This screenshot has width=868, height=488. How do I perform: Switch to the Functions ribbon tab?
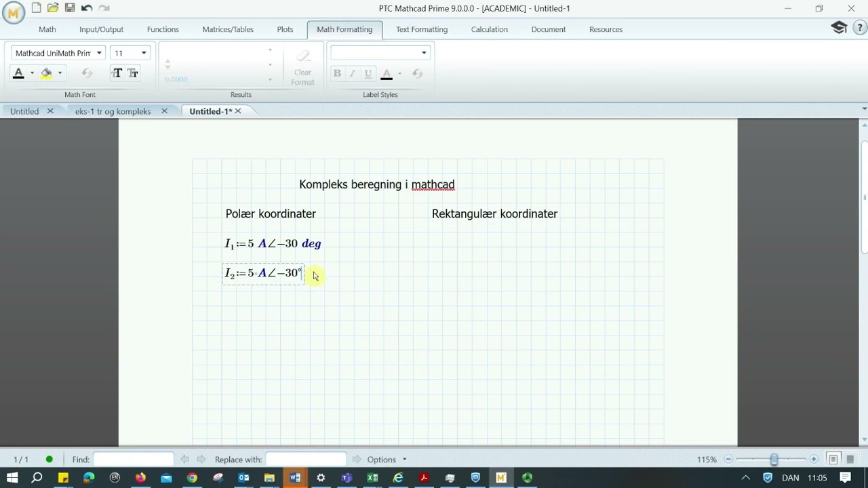coord(163,29)
